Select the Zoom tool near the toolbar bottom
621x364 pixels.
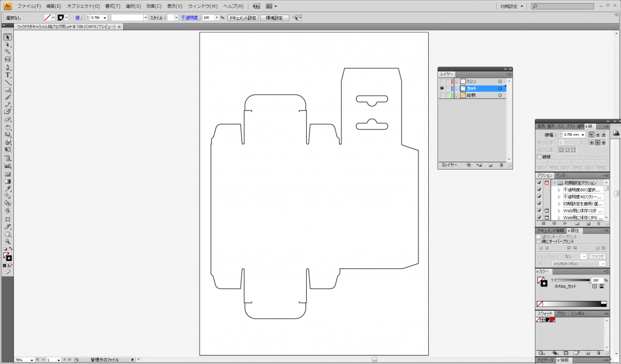coord(8,241)
